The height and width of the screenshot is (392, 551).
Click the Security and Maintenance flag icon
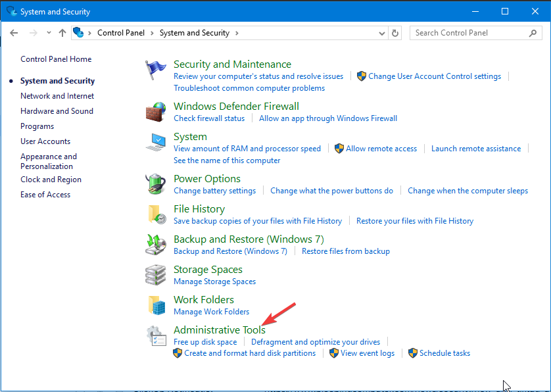155,70
